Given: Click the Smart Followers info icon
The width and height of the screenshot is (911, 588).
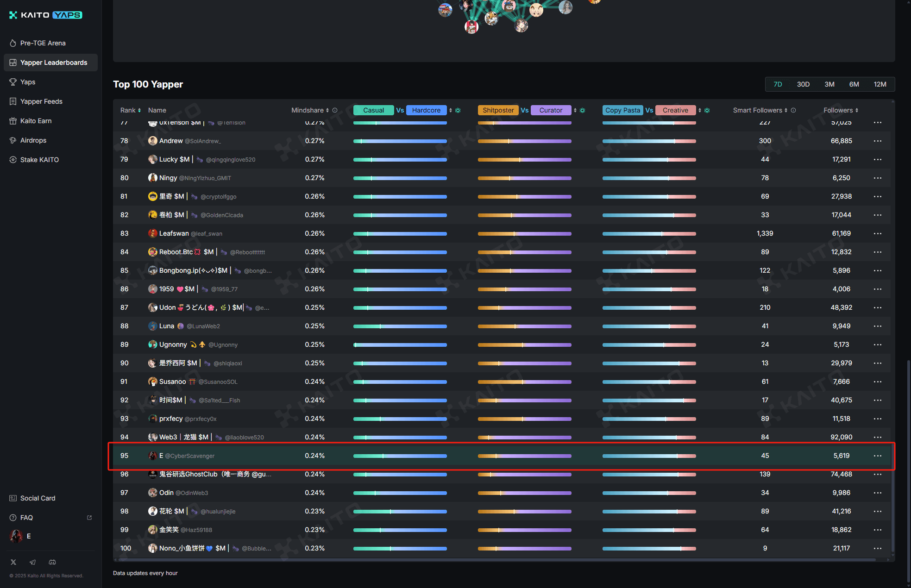Looking at the screenshot, I should coord(793,110).
